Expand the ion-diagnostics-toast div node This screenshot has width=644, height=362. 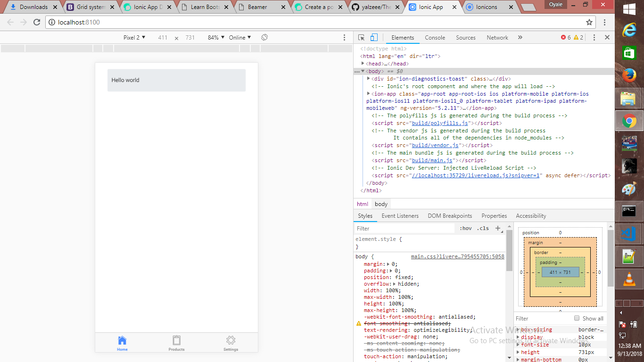point(369,79)
